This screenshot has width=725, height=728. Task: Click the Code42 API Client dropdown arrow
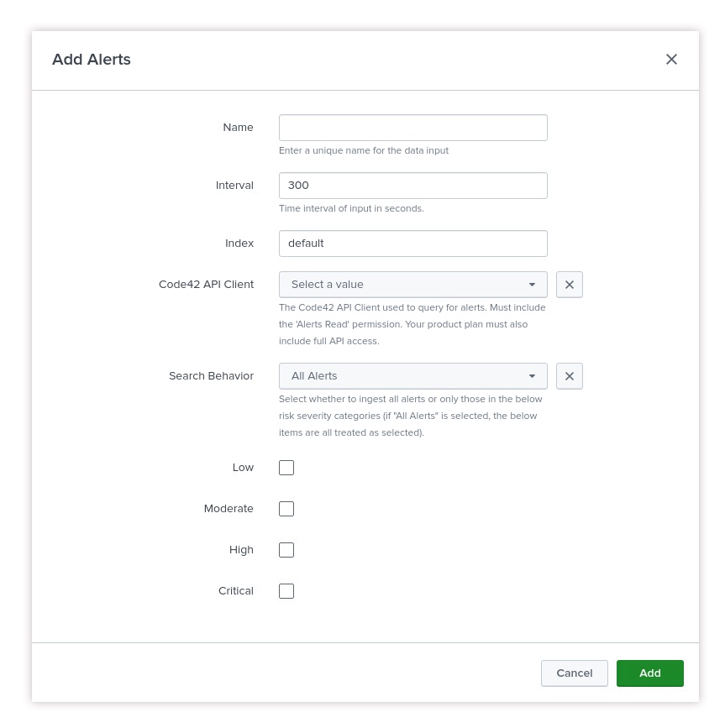coord(533,284)
